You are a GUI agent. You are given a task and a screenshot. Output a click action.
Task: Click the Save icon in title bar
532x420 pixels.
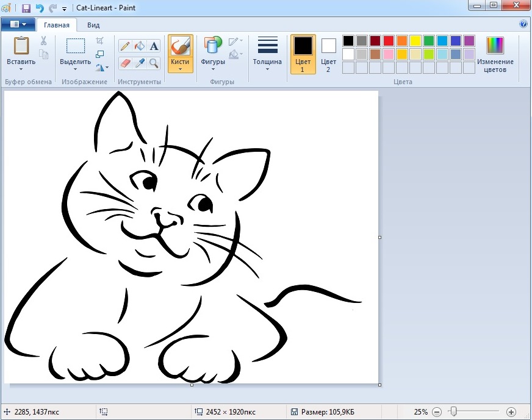coord(26,9)
